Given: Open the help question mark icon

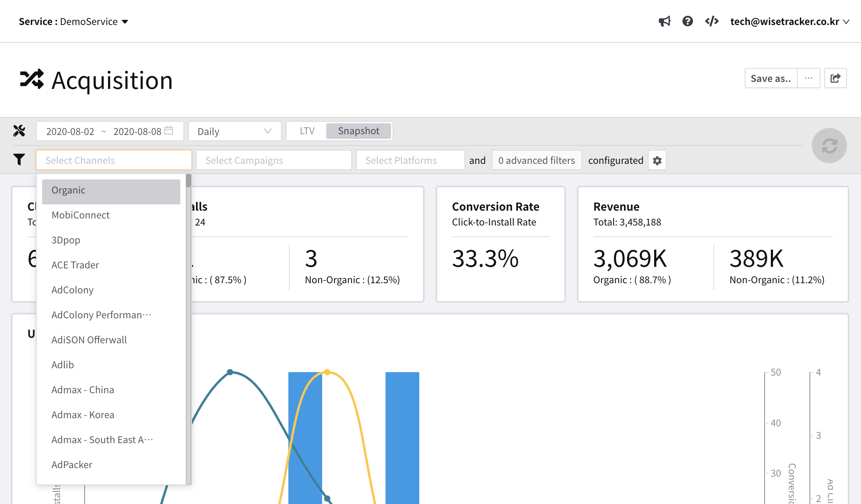Looking at the screenshot, I should click(x=687, y=21).
